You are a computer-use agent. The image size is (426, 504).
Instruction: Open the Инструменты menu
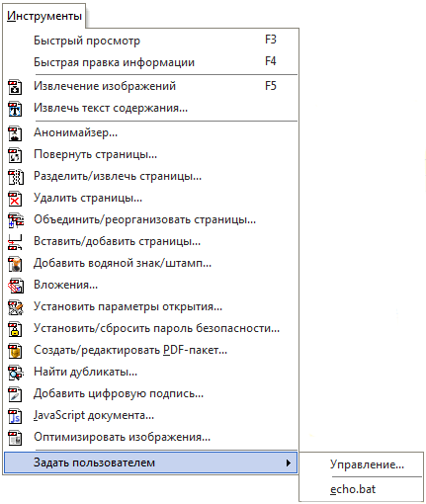coord(44,16)
